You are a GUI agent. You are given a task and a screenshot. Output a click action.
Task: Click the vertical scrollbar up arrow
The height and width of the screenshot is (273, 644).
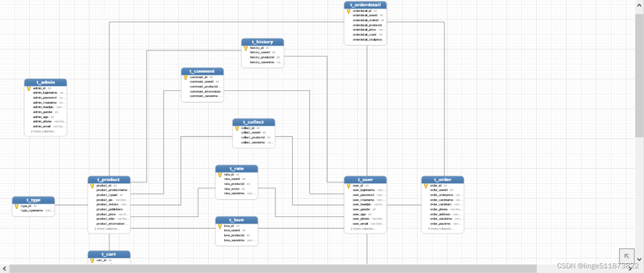point(639,5)
